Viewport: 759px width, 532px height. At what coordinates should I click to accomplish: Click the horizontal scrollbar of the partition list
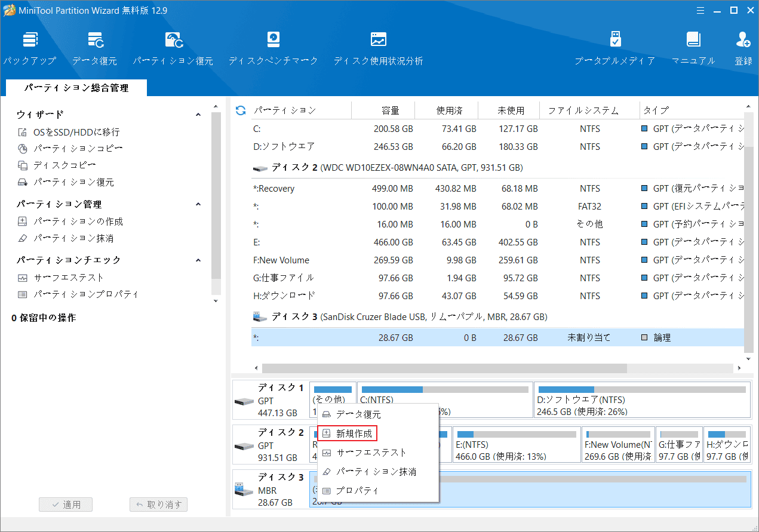tap(444, 368)
